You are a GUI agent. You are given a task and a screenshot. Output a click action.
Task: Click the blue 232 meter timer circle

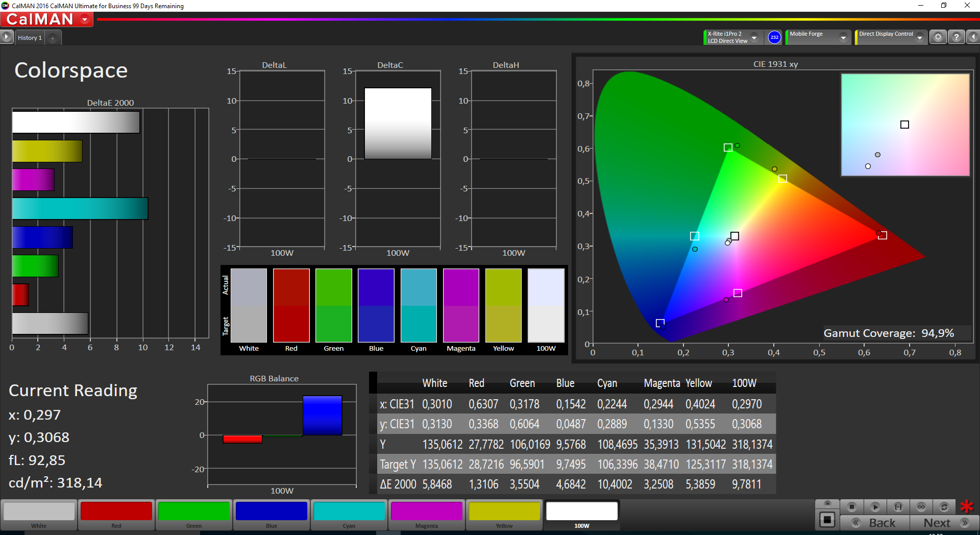774,37
